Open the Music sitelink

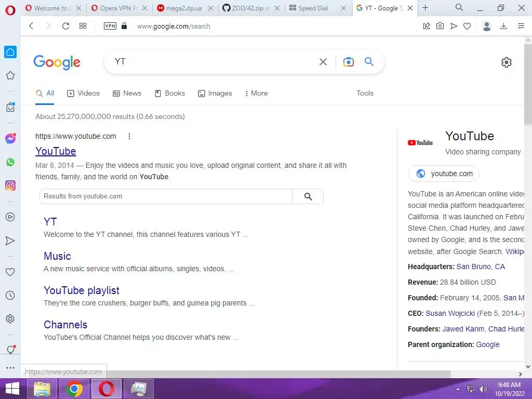(x=57, y=256)
